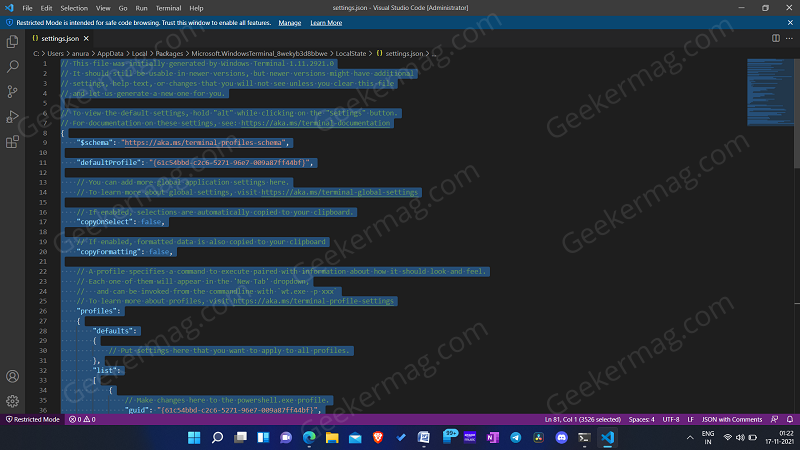Change indentation via Spaces: 4
This screenshot has width=800, height=450.
pyautogui.click(x=641, y=419)
